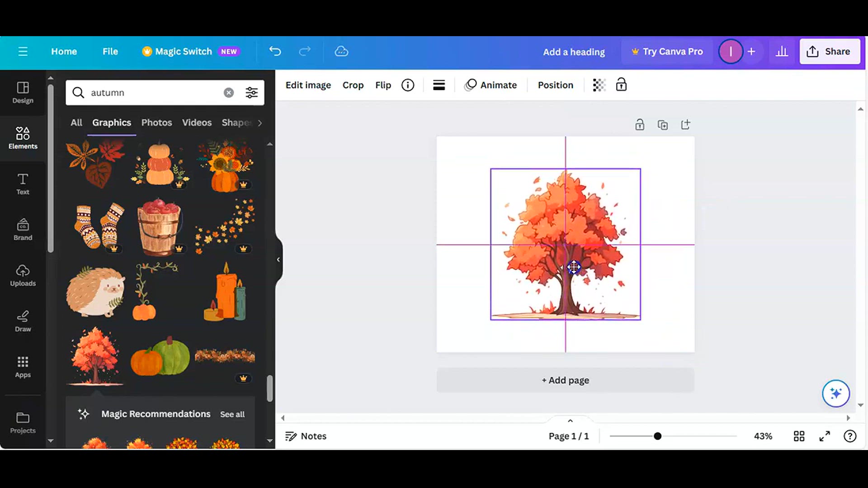Open Magic Switch
Viewport: 868px width, 488px height.
coord(190,52)
